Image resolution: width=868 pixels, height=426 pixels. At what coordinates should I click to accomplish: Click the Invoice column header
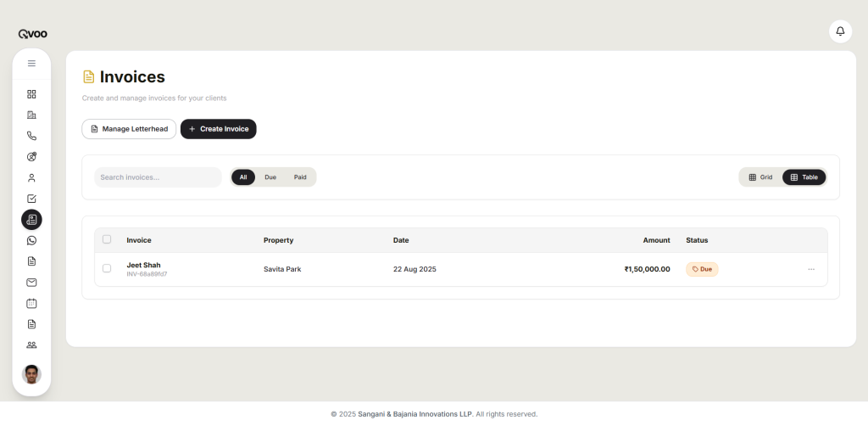point(139,240)
